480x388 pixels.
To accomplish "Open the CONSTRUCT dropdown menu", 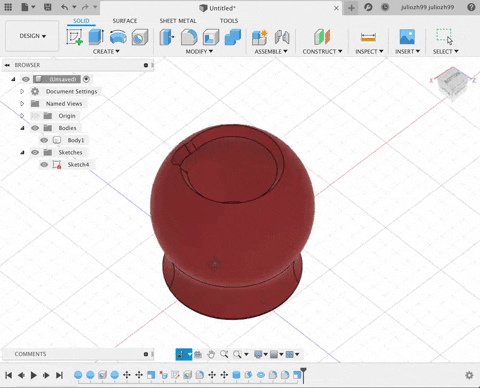I will [322, 52].
